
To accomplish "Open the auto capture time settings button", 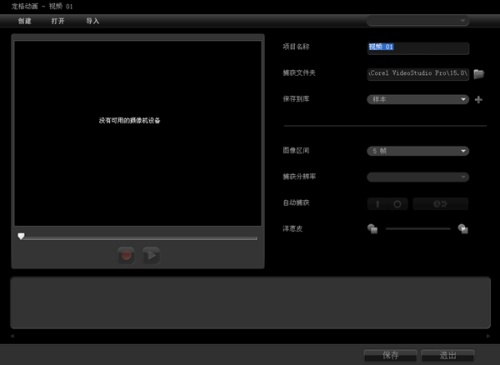I will point(440,204).
